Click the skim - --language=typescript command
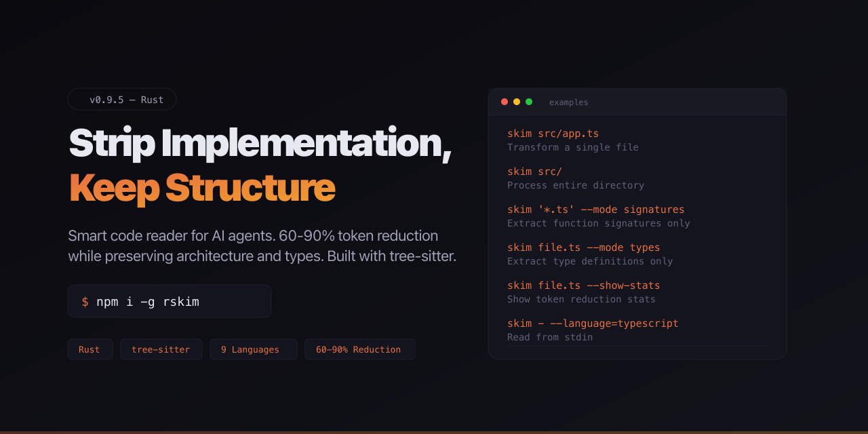Image resolution: width=868 pixels, height=434 pixels. [x=593, y=323]
